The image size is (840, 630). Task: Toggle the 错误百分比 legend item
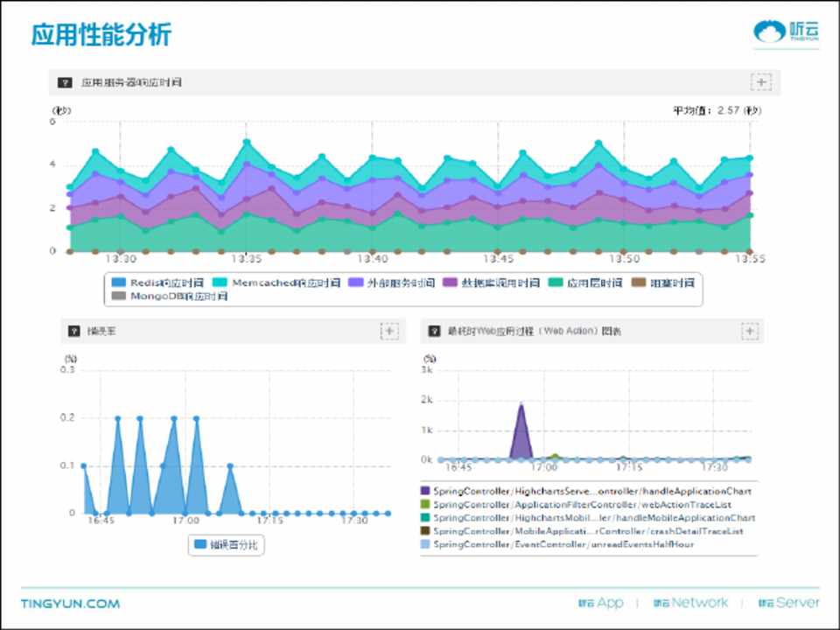pos(227,544)
